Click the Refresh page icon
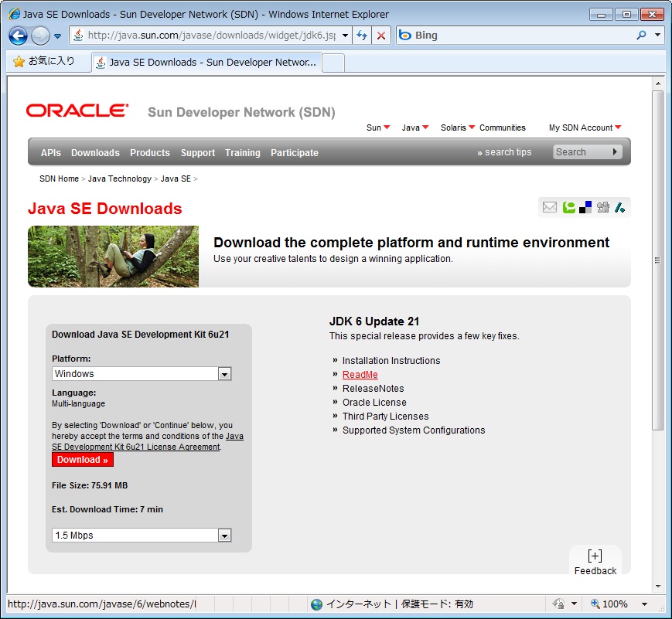This screenshot has height=619, width=672. point(362,36)
